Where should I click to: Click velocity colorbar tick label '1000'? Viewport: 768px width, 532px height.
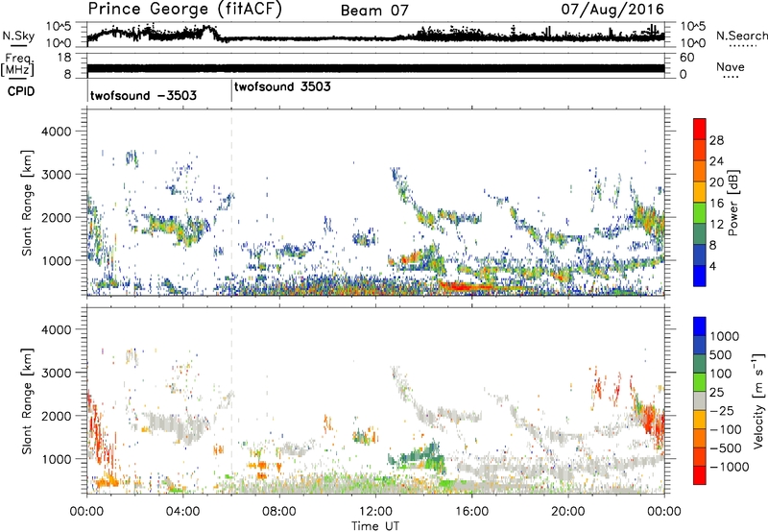[x=724, y=336]
